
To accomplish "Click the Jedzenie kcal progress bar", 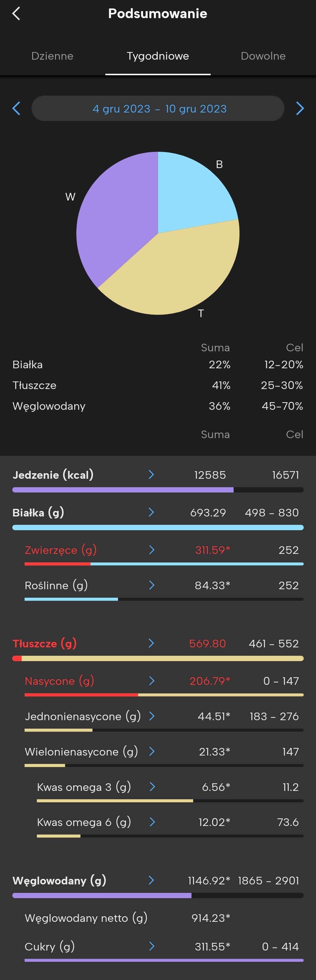I will click(158, 490).
